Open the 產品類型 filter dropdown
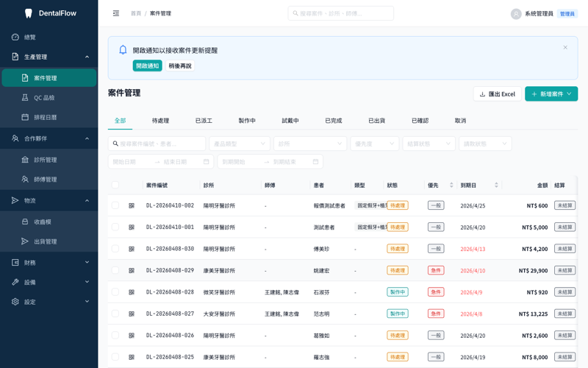The height and width of the screenshot is (368, 588). pyautogui.click(x=240, y=144)
